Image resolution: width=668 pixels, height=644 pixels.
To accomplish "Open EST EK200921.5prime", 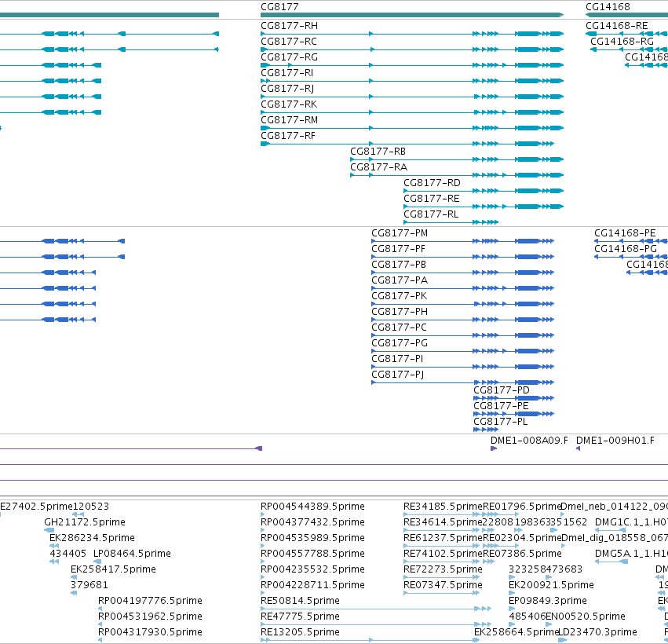I will (x=551, y=585).
